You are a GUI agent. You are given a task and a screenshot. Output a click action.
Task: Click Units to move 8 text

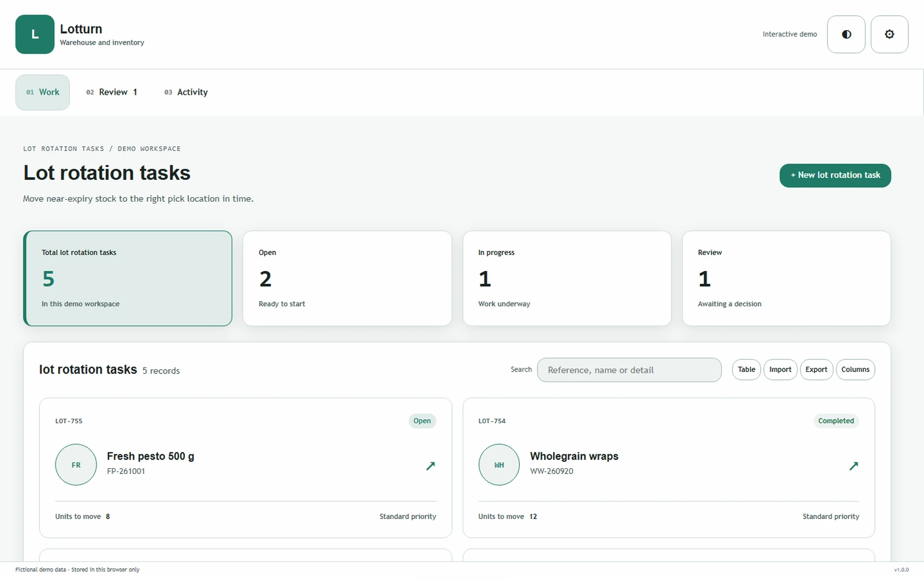click(x=83, y=516)
